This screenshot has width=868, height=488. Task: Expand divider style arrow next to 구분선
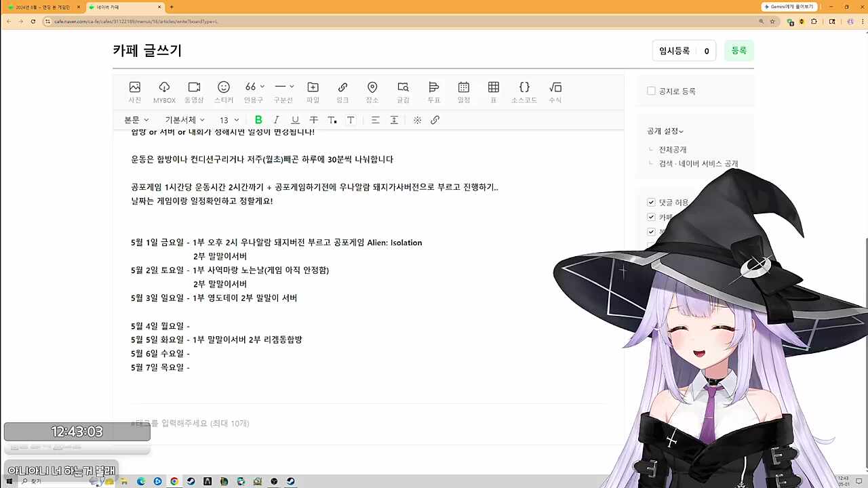pos(292,86)
